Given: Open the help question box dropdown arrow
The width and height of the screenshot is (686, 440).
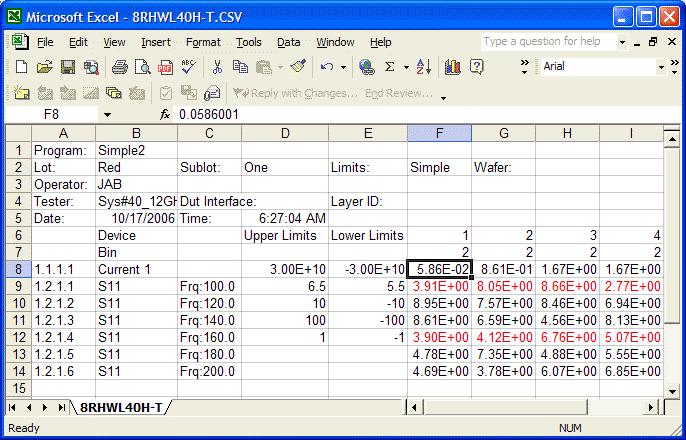Looking at the screenshot, I should coord(622,42).
